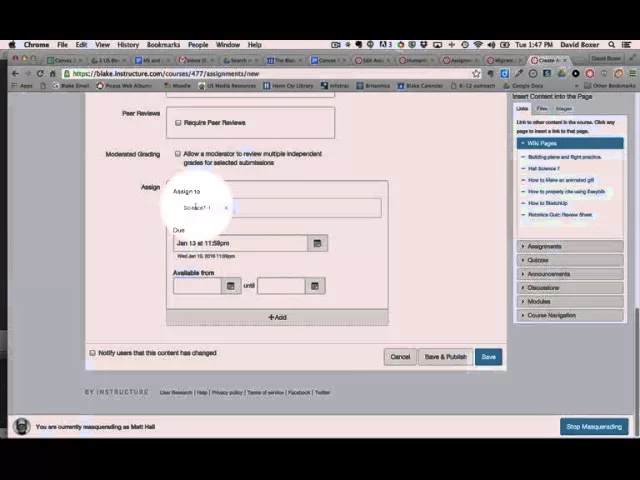Click the address bar URL
640x480 pixels.
[x=166, y=74]
